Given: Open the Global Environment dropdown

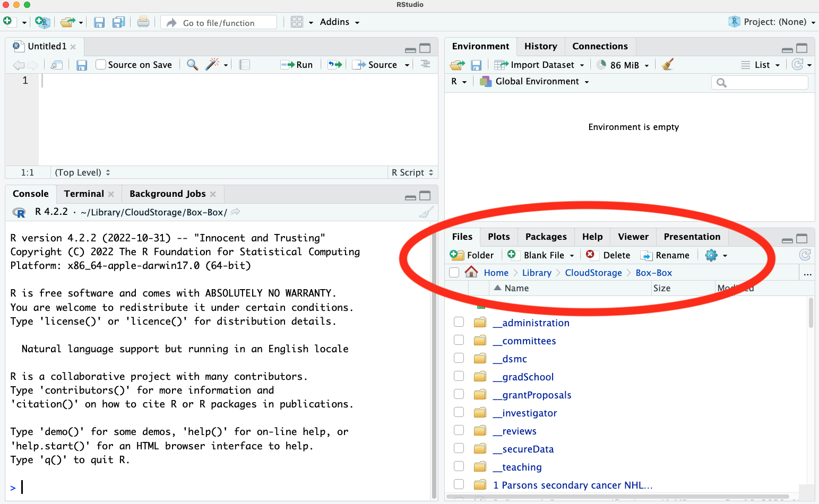Looking at the screenshot, I should 534,81.
